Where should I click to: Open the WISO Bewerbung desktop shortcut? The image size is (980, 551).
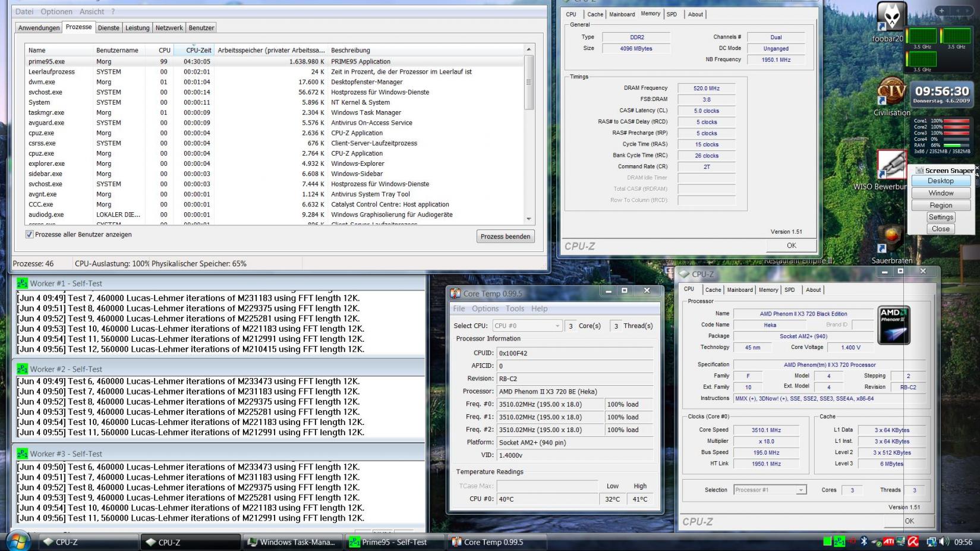(x=891, y=165)
